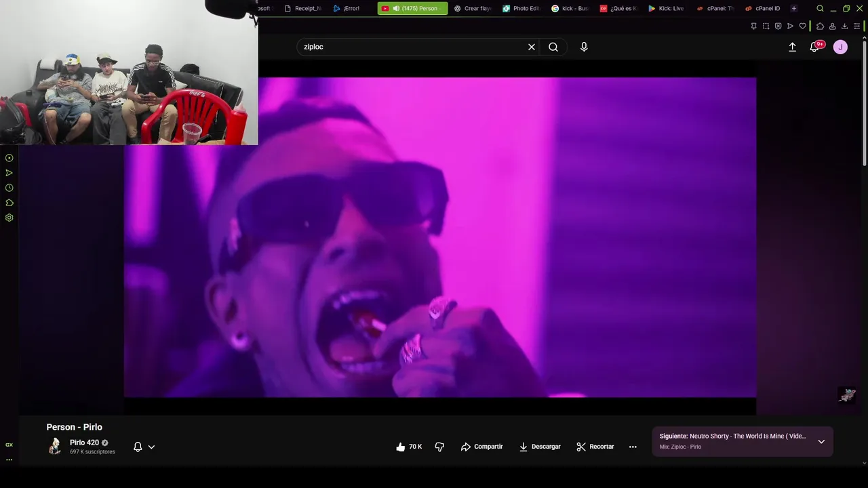Click toolbar play arrow icon
Image resolution: width=868 pixels, height=488 pixels.
[790, 26]
